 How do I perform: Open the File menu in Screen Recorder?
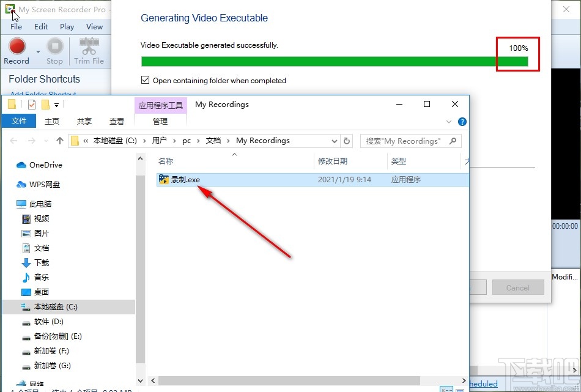(16, 27)
